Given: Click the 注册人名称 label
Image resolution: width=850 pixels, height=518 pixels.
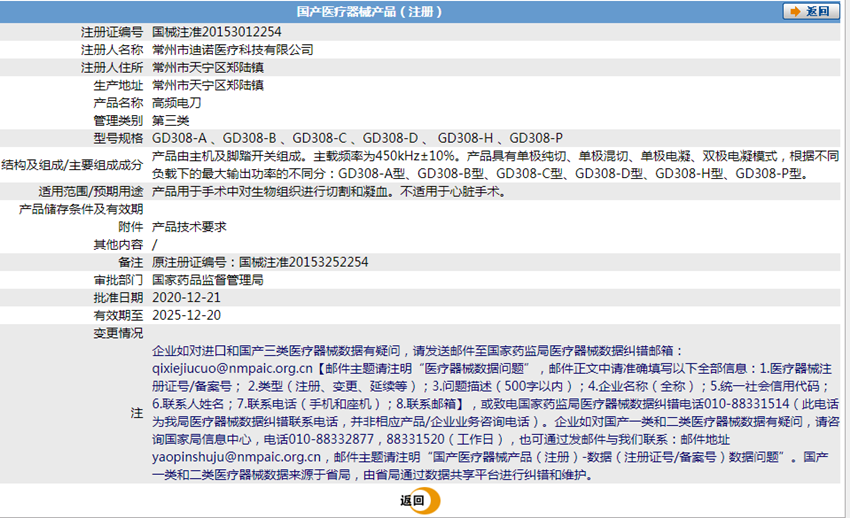Looking at the screenshot, I should (x=112, y=50).
